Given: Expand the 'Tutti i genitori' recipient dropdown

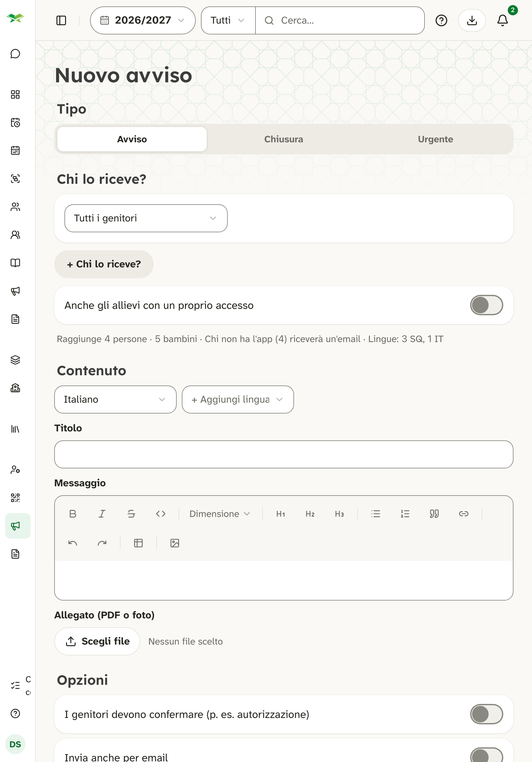Looking at the screenshot, I should (x=146, y=218).
